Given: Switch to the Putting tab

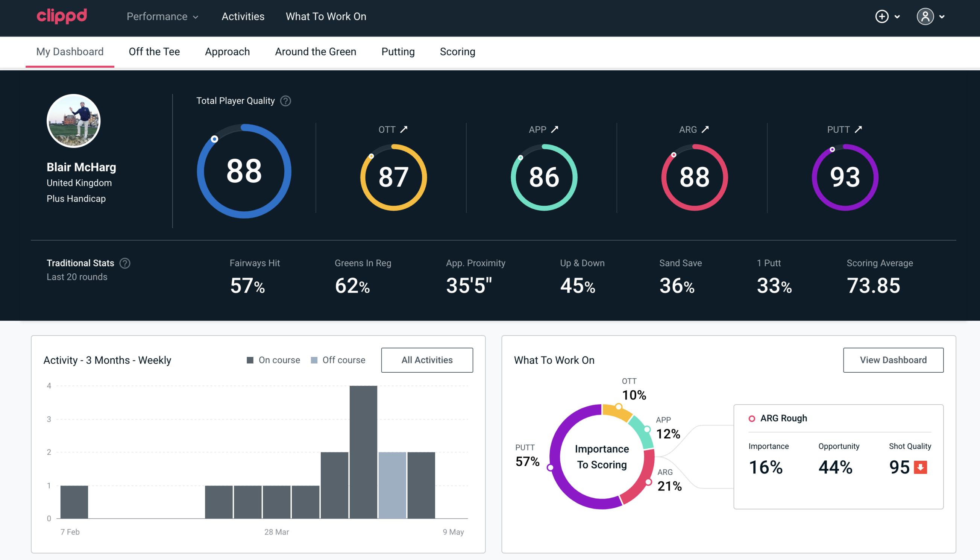Looking at the screenshot, I should click(x=398, y=51).
